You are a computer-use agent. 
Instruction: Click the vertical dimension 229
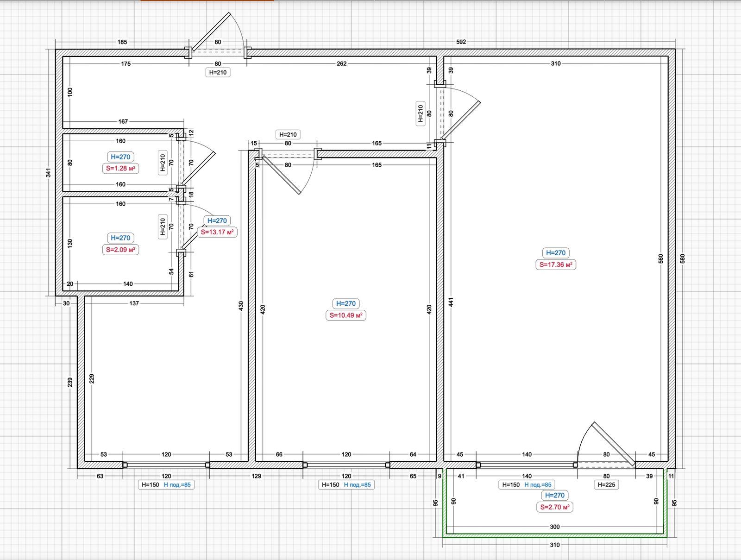point(92,379)
